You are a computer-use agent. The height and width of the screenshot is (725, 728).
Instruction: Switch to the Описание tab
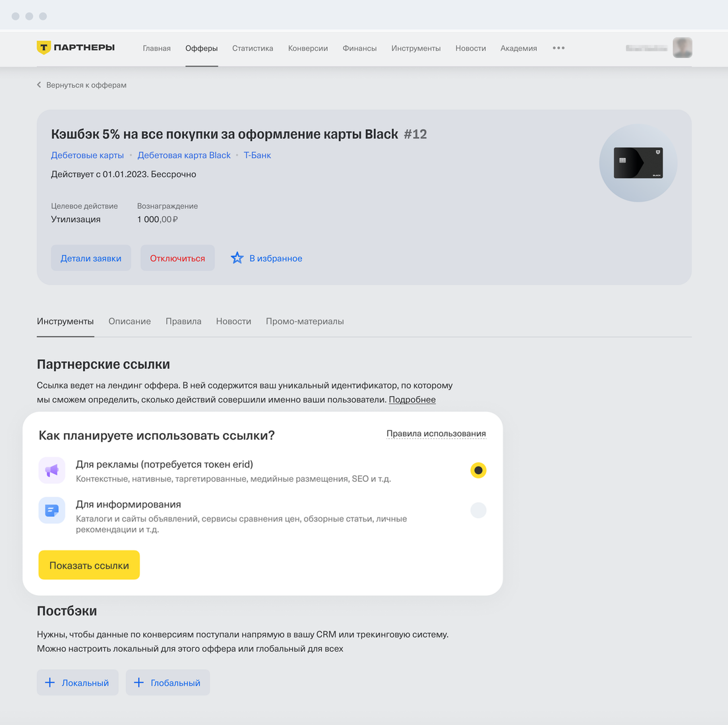(129, 321)
